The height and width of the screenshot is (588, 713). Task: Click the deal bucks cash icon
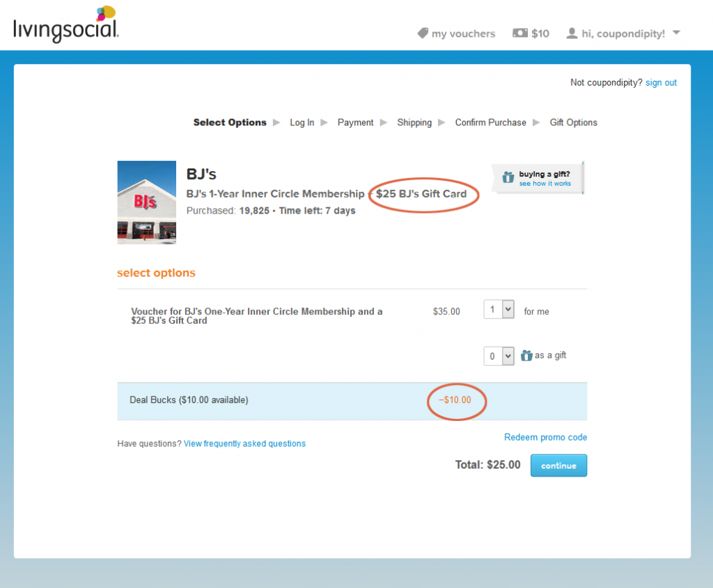pyautogui.click(x=520, y=33)
